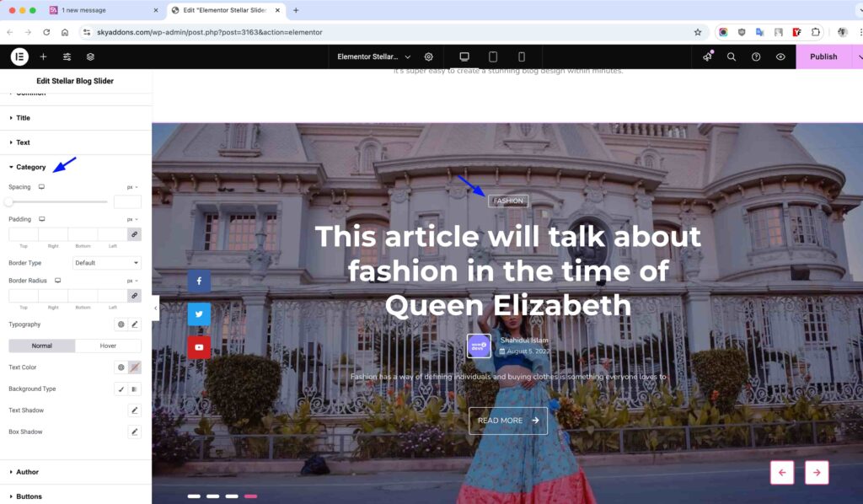Add a new element with plus icon
This screenshot has height=504, width=863.
click(x=44, y=56)
